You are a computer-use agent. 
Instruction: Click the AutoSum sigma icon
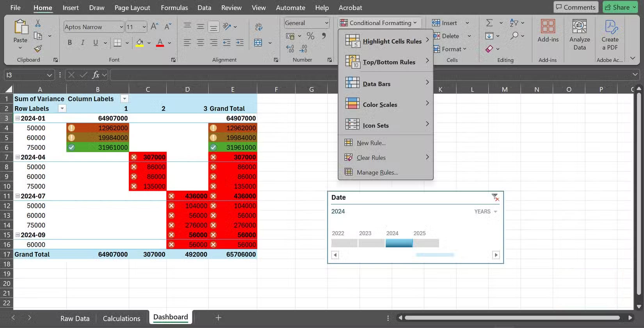pyautogui.click(x=489, y=23)
